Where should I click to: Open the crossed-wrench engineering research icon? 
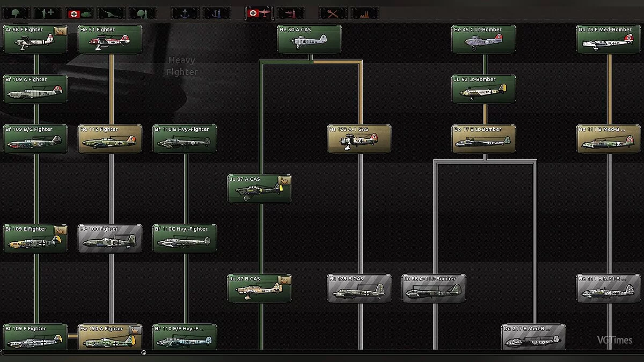[332, 12]
